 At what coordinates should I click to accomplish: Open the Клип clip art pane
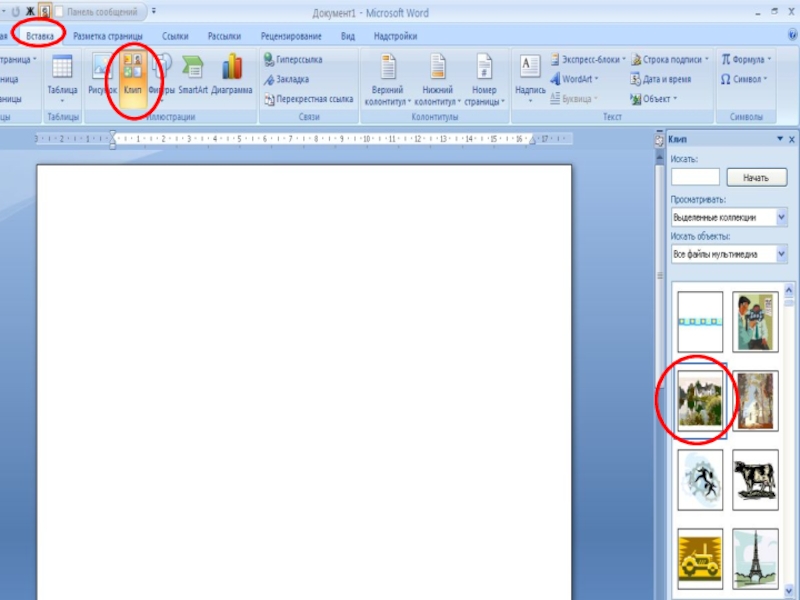click(x=132, y=77)
